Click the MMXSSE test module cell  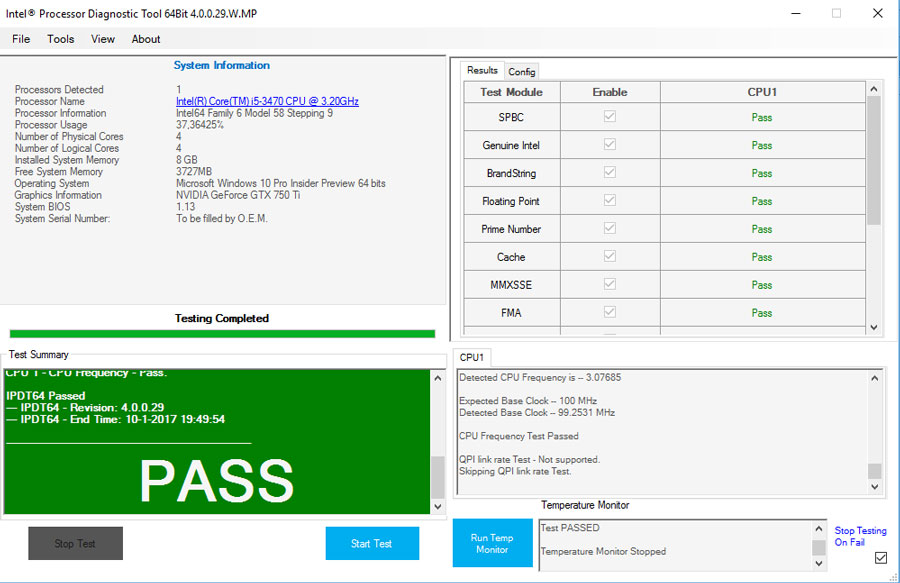[511, 285]
